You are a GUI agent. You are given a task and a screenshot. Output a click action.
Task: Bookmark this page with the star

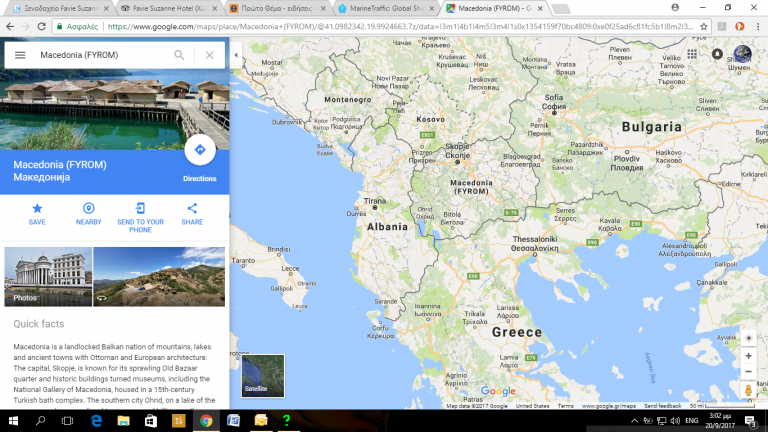704,26
